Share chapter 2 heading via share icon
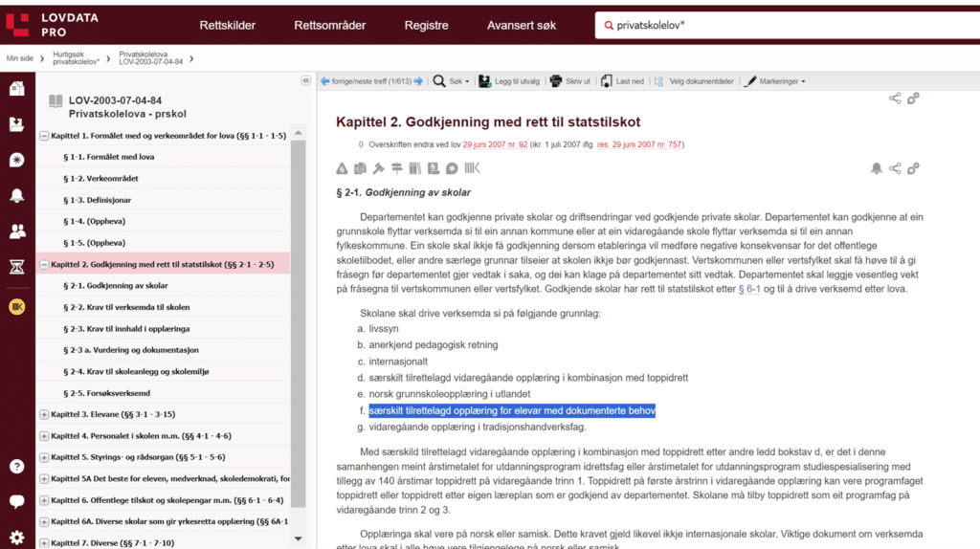 click(895, 99)
